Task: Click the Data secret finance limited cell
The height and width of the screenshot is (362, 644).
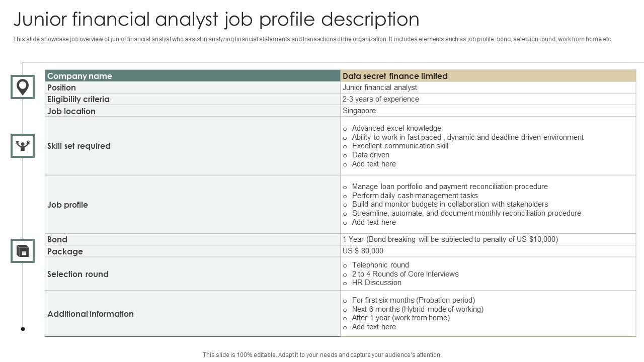Action: [x=395, y=76]
